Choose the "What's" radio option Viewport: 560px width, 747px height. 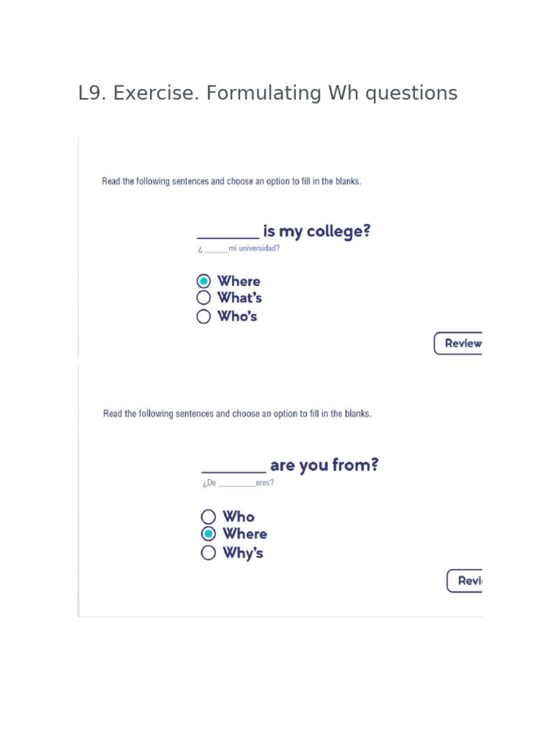tap(204, 298)
